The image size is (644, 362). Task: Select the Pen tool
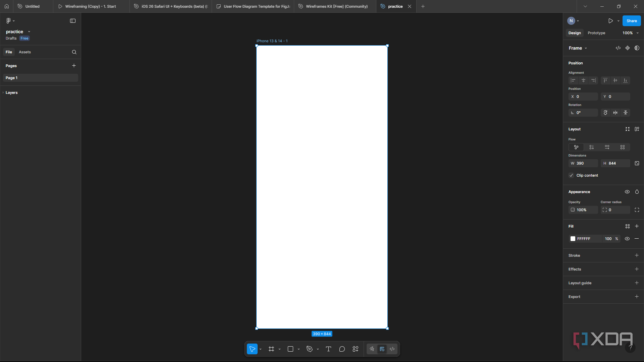(x=310, y=349)
